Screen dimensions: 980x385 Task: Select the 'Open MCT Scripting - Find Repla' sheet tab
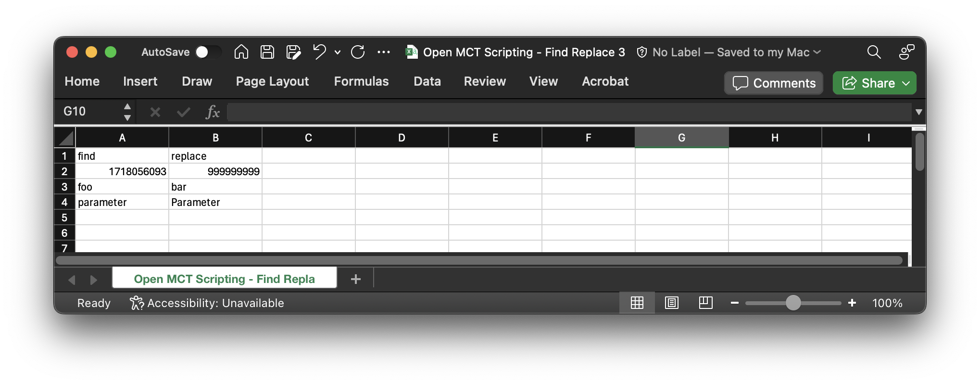pyautogui.click(x=225, y=279)
